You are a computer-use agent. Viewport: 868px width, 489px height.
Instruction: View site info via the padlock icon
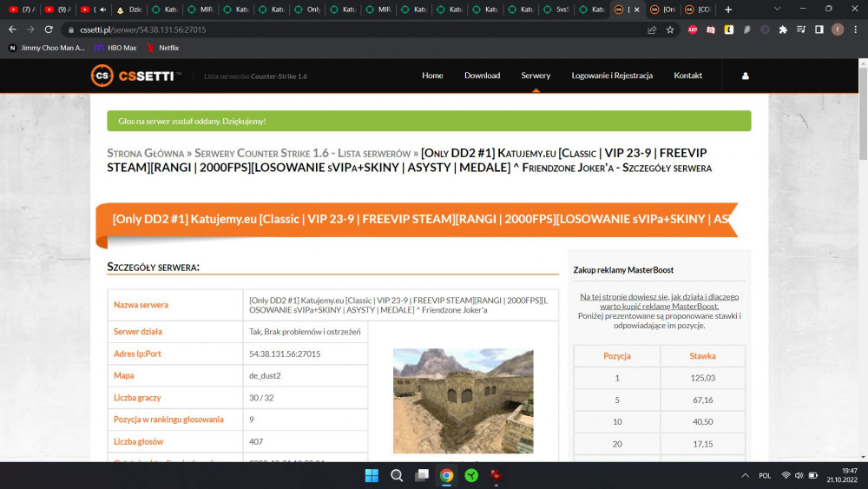click(x=71, y=30)
